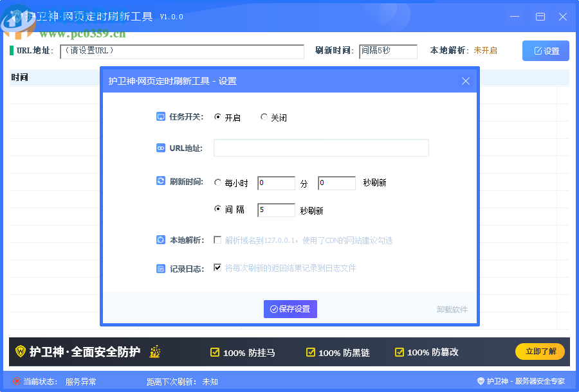Click the 保存设置 button
Image resolution: width=579 pixels, height=392 pixels.
(x=290, y=309)
